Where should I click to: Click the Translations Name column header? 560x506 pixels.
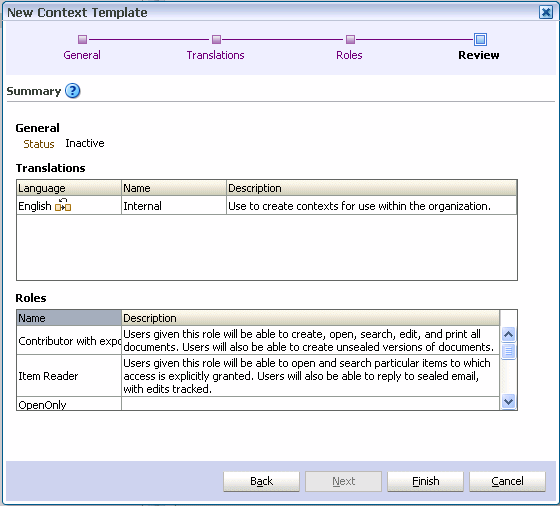pos(174,188)
